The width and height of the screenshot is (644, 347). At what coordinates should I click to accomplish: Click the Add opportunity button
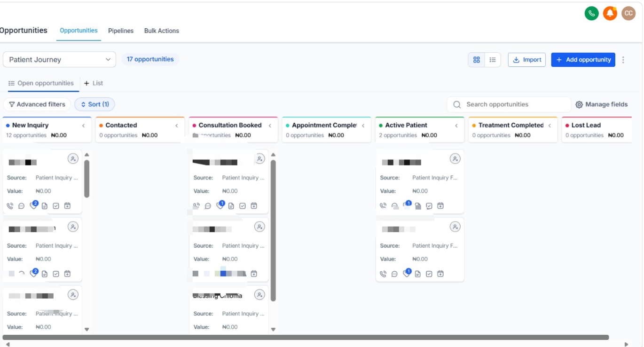tap(583, 60)
